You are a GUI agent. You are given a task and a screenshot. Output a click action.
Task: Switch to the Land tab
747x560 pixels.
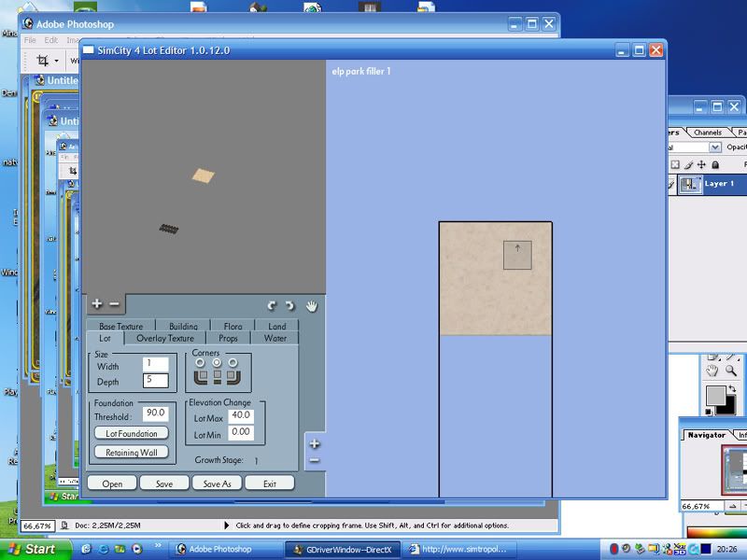pos(277,326)
